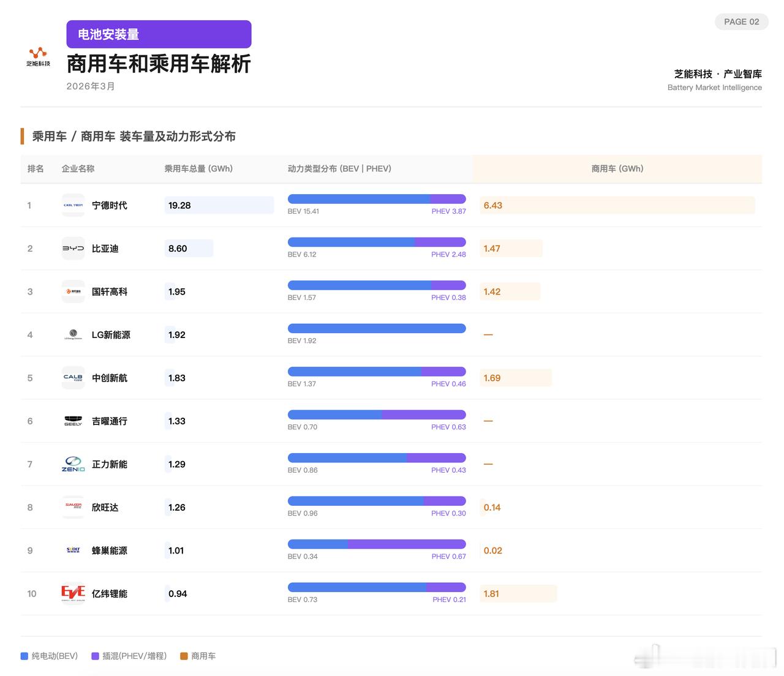Click the PAGE 02 badge
The image size is (784, 676).
[741, 21]
